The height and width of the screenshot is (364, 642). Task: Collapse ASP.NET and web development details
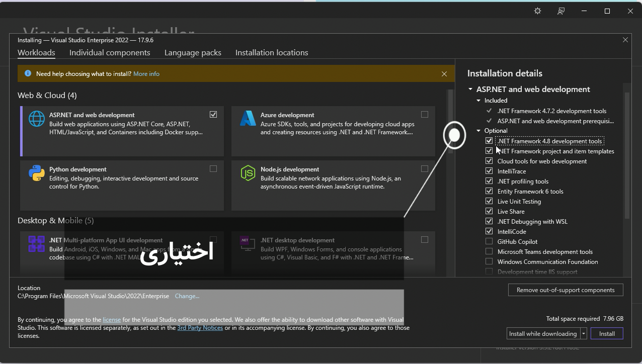pyautogui.click(x=470, y=89)
